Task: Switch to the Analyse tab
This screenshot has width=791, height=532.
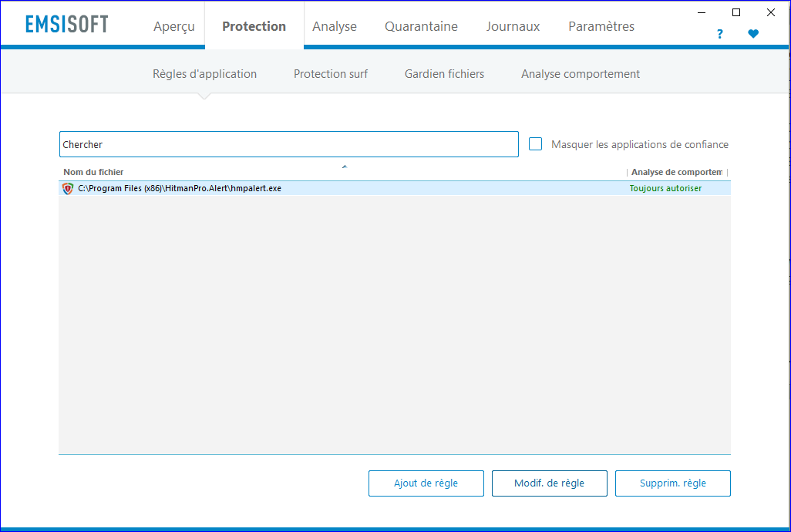Action: pos(335,26)
